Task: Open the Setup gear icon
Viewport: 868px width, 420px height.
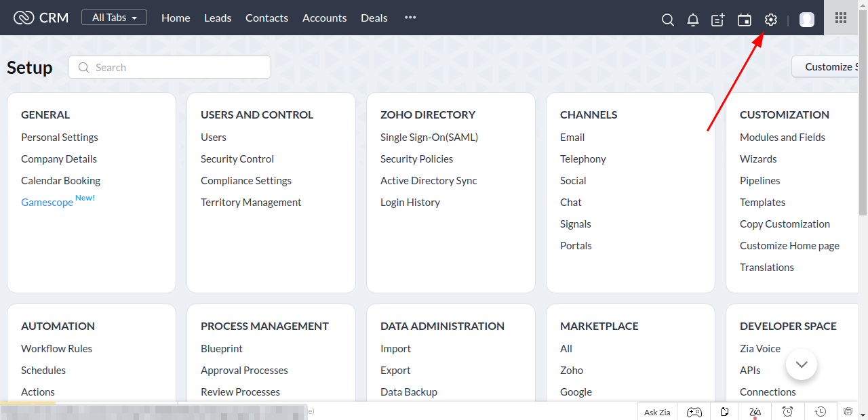Action: (770, 20)
